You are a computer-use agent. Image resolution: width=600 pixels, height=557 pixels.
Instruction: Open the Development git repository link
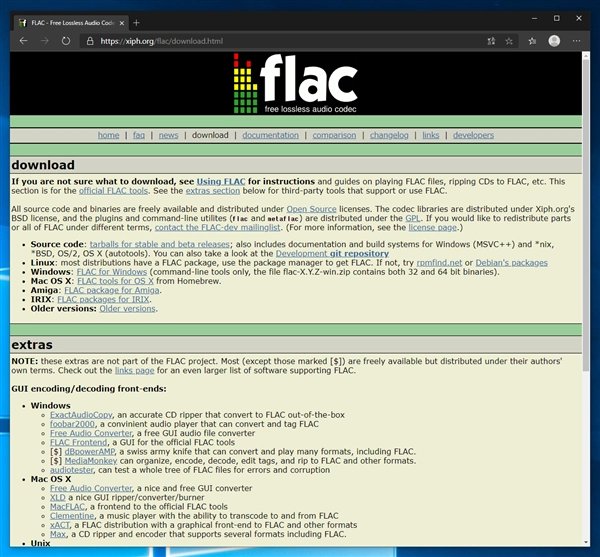click(332, 253)
